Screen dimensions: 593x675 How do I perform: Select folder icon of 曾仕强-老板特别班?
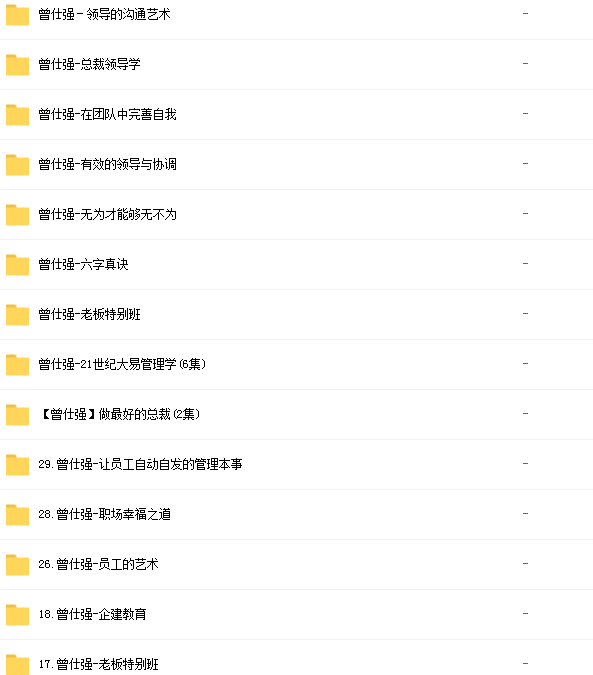pos(17,315)
